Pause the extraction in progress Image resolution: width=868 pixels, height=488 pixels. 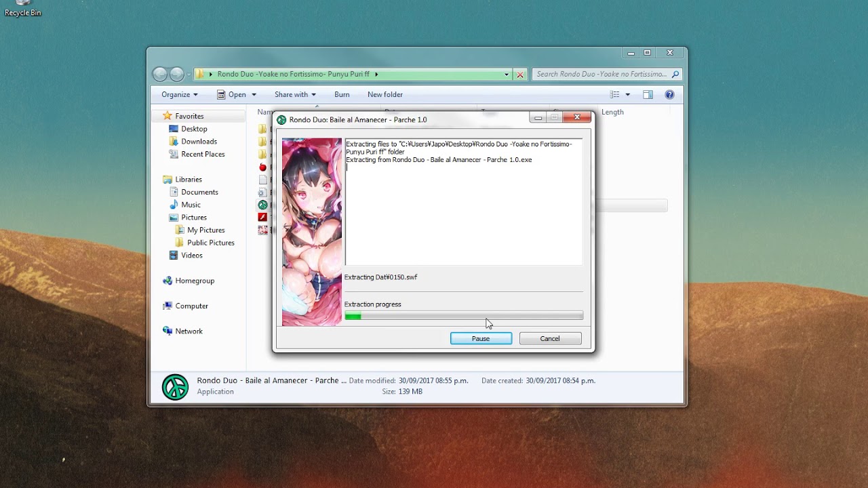481,338
